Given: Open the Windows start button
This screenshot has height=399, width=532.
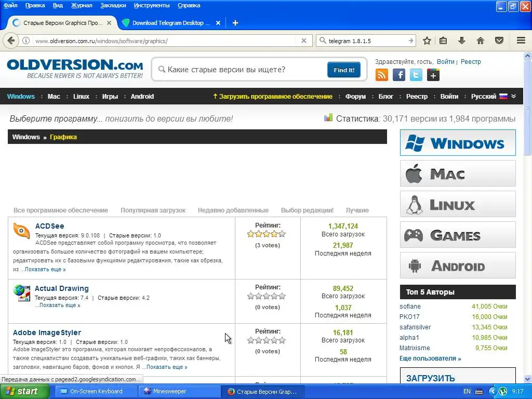Looking at the screenshot, I should click(24, 392).
